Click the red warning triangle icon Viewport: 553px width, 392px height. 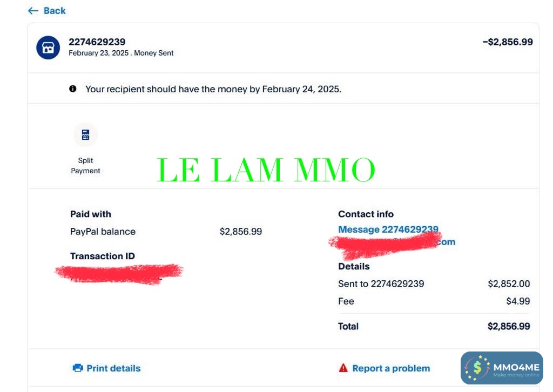coord(343,368)
